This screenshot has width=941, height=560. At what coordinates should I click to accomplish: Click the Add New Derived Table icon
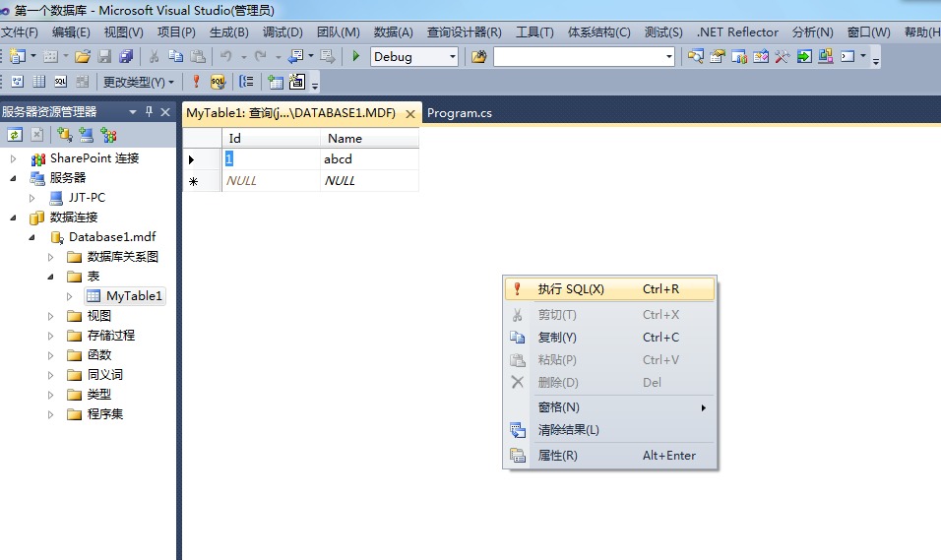point(297,82)
